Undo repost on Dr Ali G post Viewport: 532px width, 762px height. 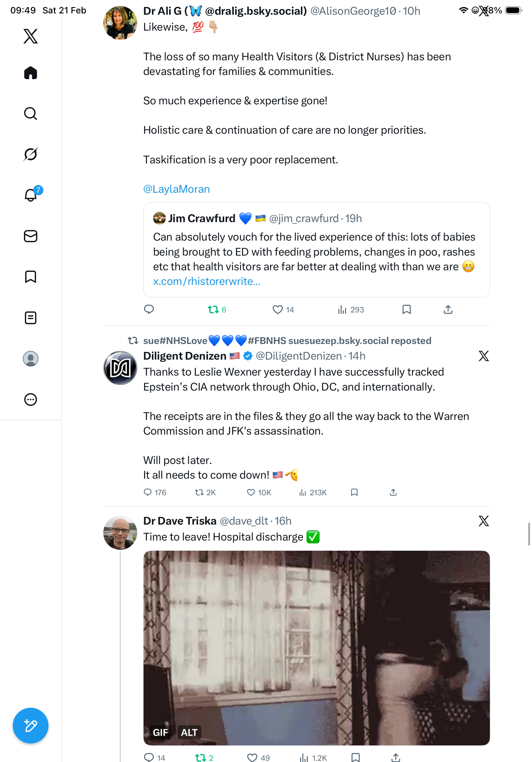(x=213, y=310)
